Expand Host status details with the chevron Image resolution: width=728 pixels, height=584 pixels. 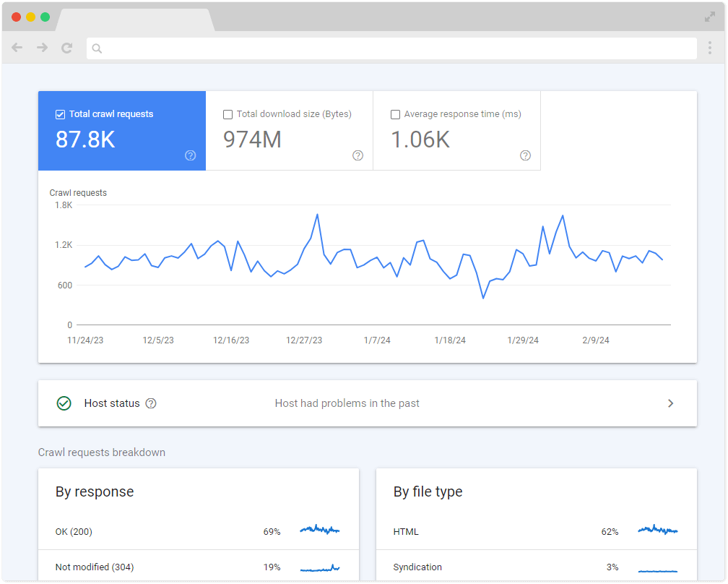[670, 403]
